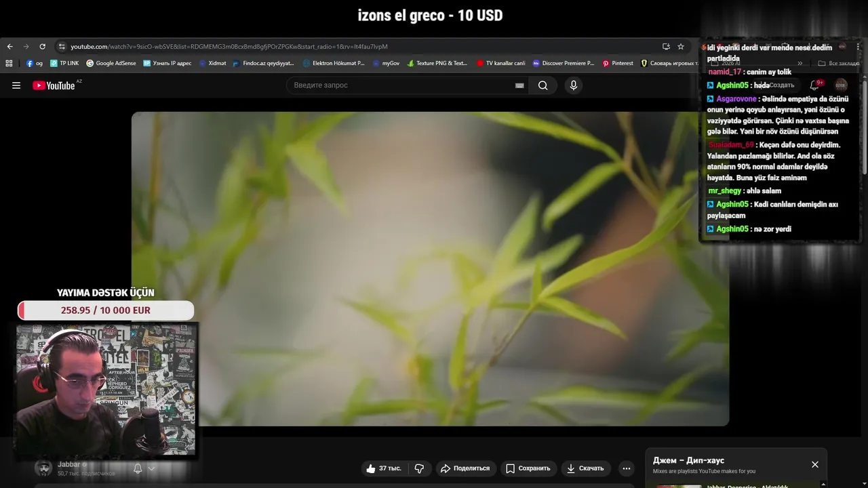868x488 pixels.
Task: Open the Jabbar channel avatar
Action: 43,468
